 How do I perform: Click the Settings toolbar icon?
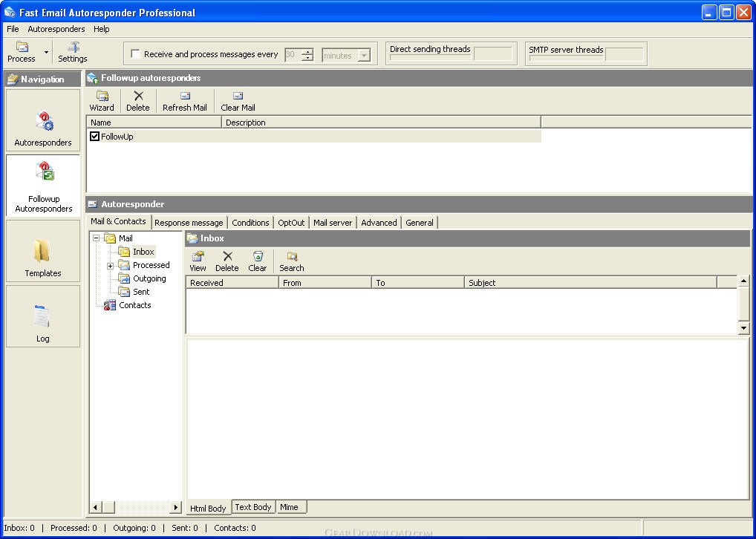point(73,48)
